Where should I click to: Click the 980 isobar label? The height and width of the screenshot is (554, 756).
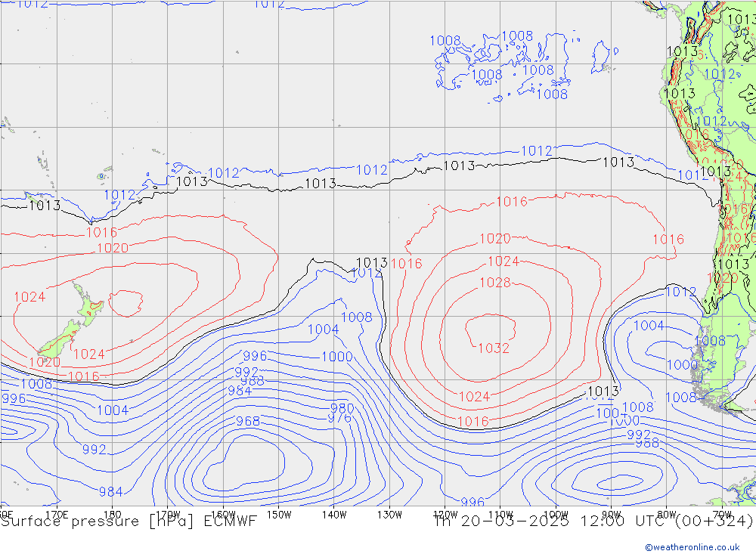pos(342,408)
